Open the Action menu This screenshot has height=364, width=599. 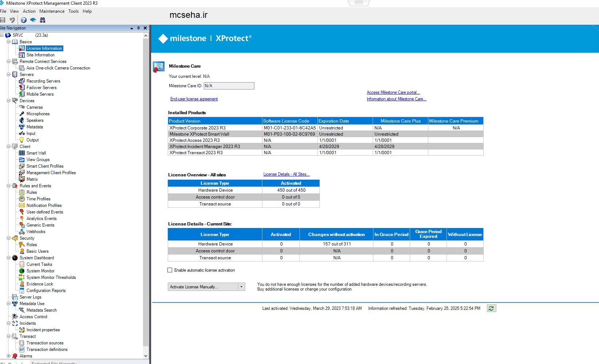tap(29, 11)
